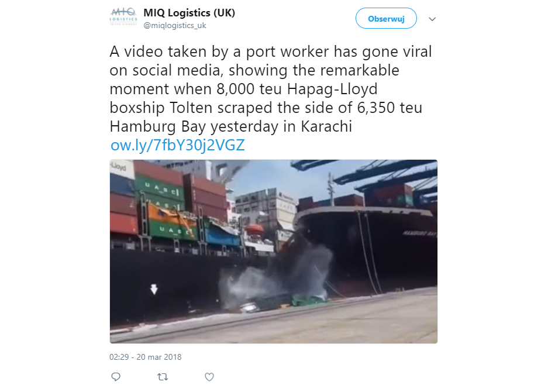Expand the tweet options chevron menu
This screenshot has height=392, width=555.
click(432, 19)
